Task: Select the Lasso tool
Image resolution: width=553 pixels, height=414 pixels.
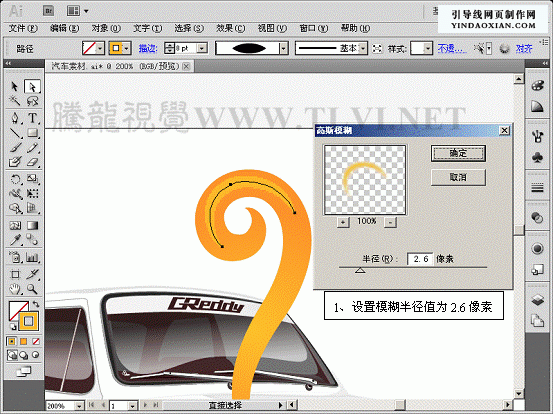Action: [32, 101]
